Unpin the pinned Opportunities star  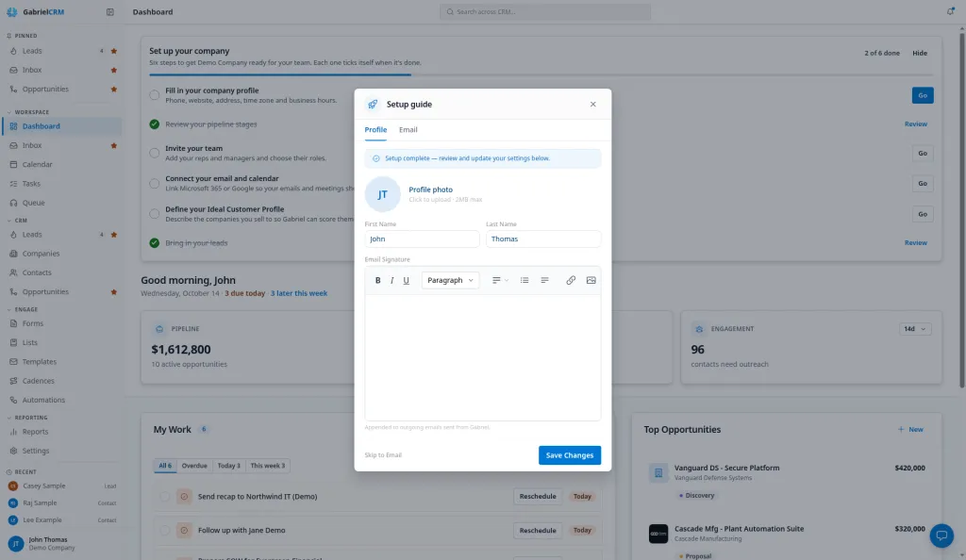[113, 90]
